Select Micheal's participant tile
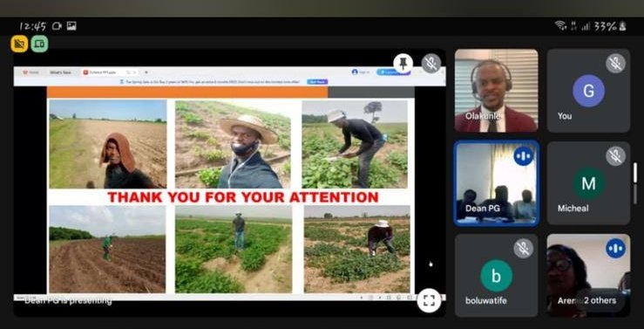Viewport: 644px width, 329px height. pyautogui.click(x=588, y=183)
